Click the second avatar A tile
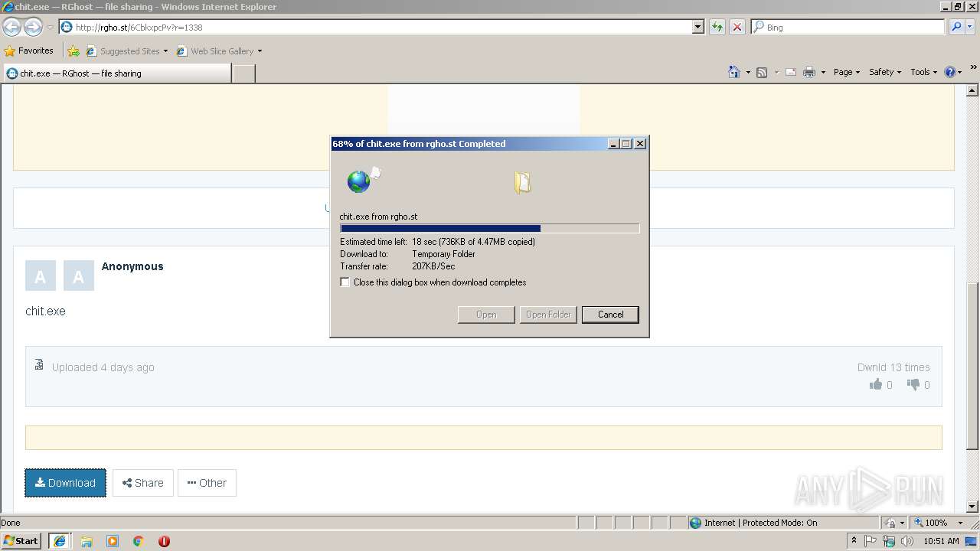Viewport: 980px width, 551px height. click(79, 275)
